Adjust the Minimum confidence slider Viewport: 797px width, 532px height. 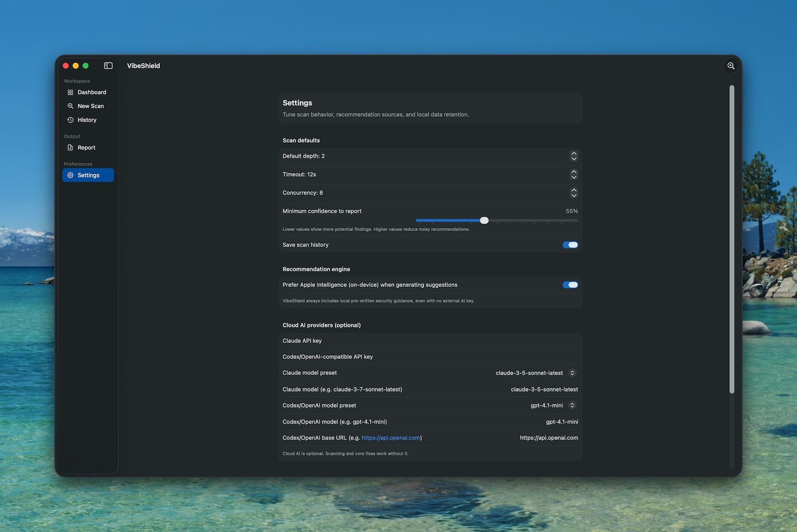(484, 220)
